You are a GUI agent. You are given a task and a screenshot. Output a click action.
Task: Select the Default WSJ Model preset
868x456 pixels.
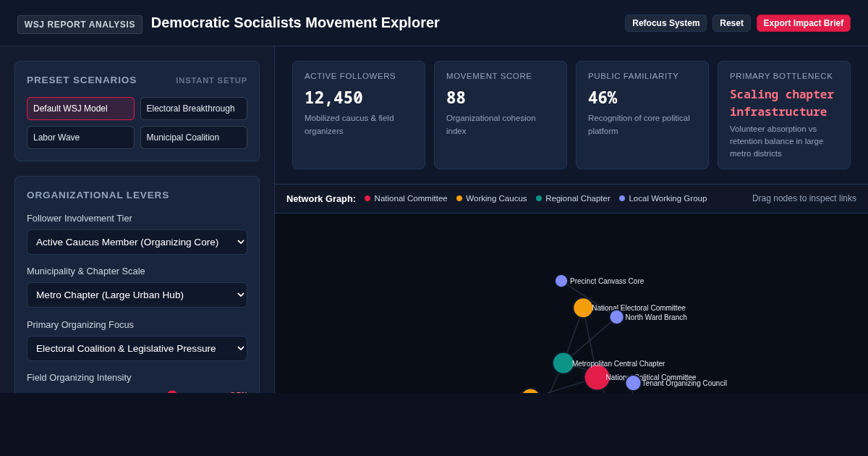[x=80, y=109]
